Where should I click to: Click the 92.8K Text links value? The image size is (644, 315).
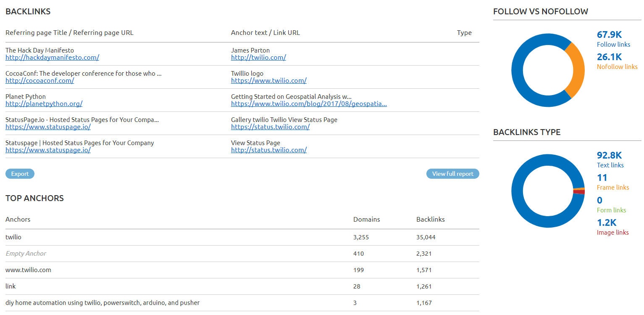tap(609, 156)
